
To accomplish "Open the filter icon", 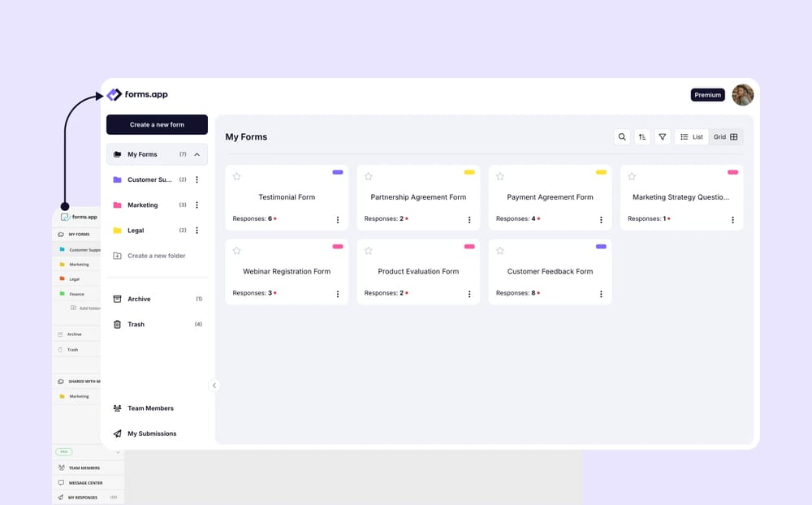I will [663, 136].
